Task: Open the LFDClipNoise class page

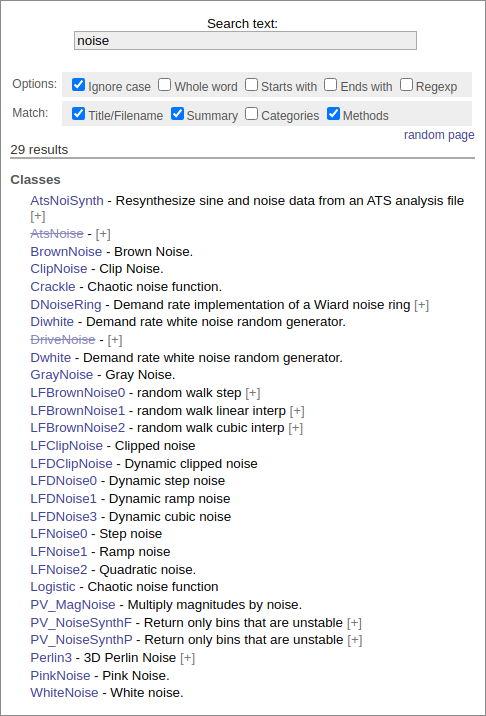Action: (x=71, y=463)
